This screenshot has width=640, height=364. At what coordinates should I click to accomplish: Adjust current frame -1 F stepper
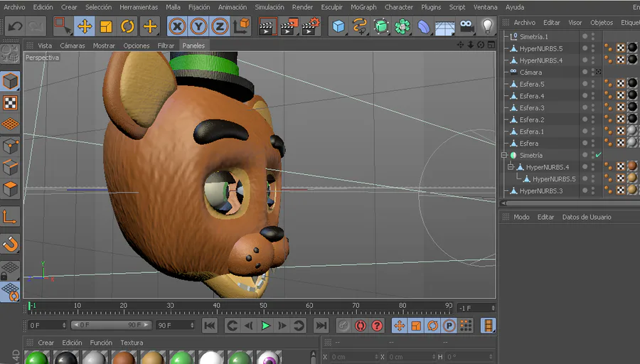tap(493, 308)
